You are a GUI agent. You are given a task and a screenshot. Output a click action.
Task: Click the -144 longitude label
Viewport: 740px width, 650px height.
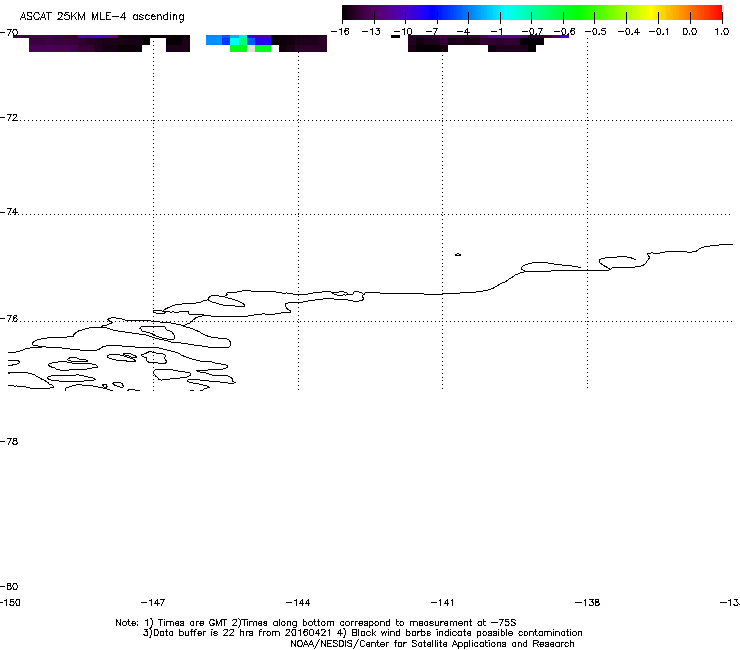298,602
